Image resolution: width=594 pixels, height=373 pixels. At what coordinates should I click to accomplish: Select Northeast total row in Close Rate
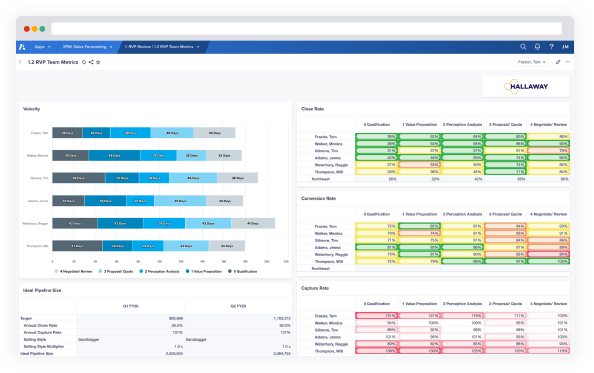coord(433,179)
